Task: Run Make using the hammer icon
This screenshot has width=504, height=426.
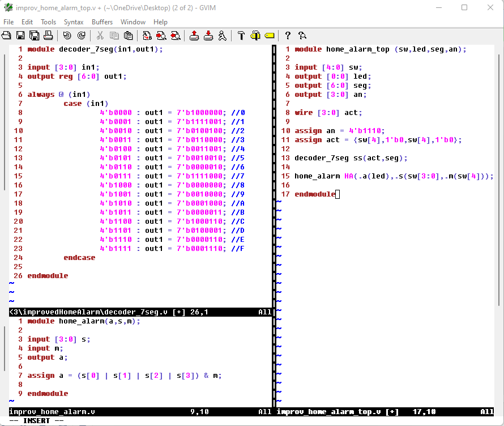Action: click(x=241, y=36)
